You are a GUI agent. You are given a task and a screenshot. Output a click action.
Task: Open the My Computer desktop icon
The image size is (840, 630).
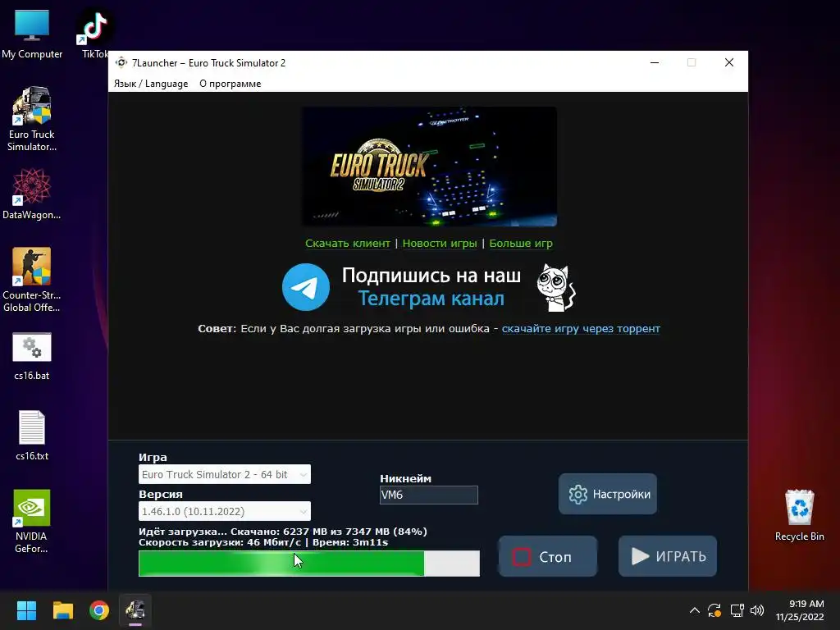tap(32, 33)
